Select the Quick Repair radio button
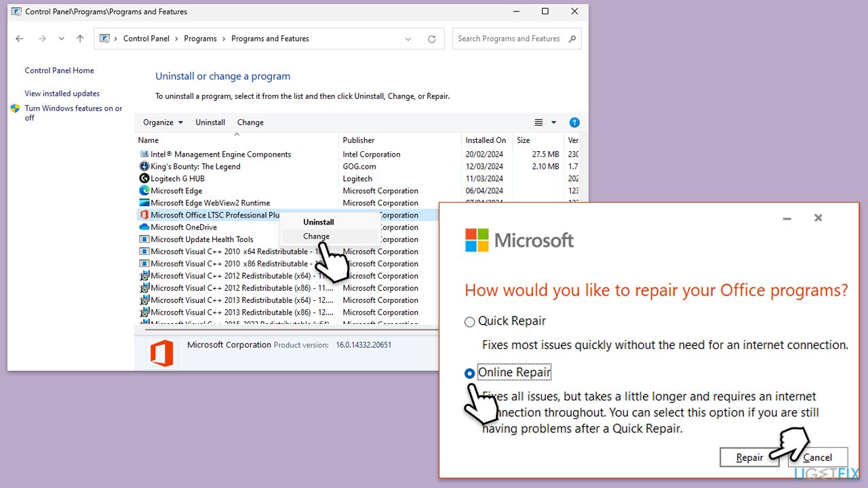Viewport: 868px width, 488px height. pos(469,322)
